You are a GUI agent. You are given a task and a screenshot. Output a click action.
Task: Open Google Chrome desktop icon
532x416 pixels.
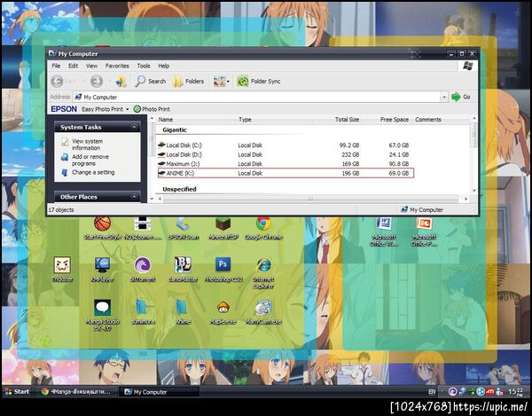coord(263,228)
